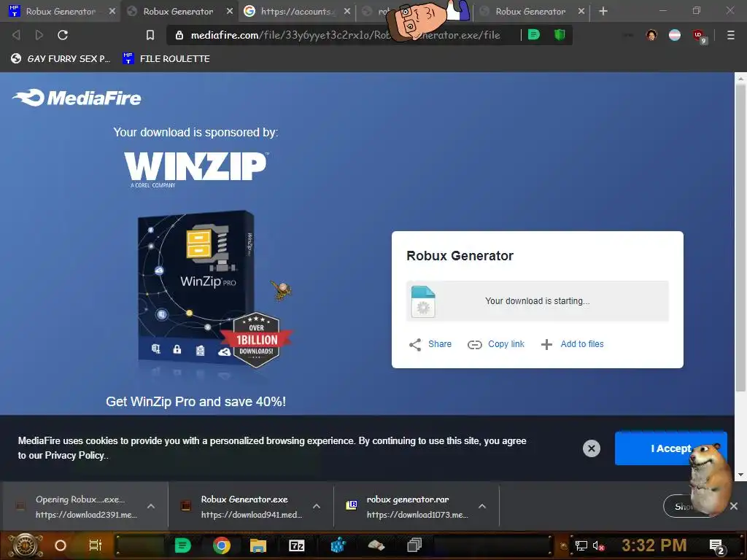Click the address bar URL field
The width and height of the screenshot is (747, 560).
[x=345, y=35]
